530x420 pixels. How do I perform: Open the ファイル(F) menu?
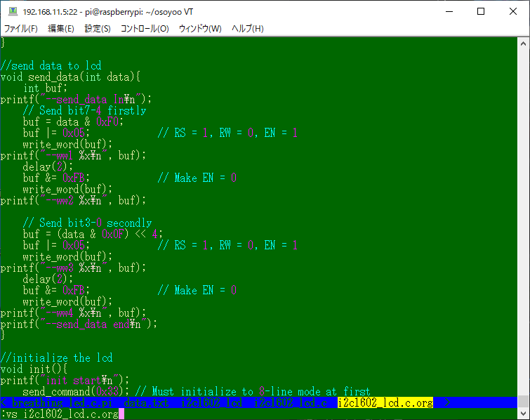21,29
